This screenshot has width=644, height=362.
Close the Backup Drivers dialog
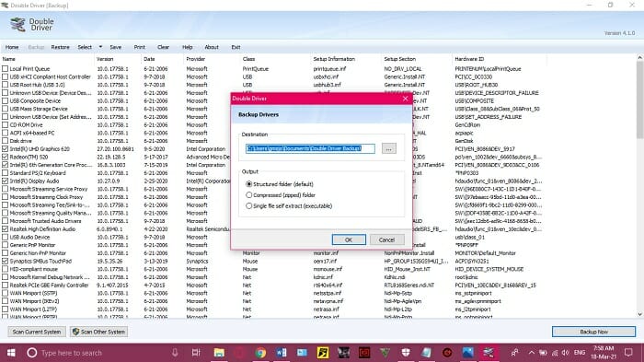point(406,99)
